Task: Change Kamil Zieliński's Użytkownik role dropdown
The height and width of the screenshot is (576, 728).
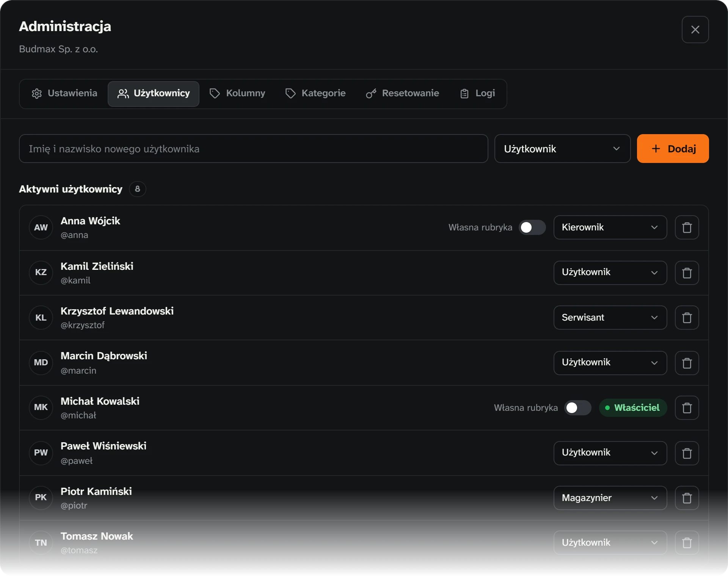Action: coord(610,272)
